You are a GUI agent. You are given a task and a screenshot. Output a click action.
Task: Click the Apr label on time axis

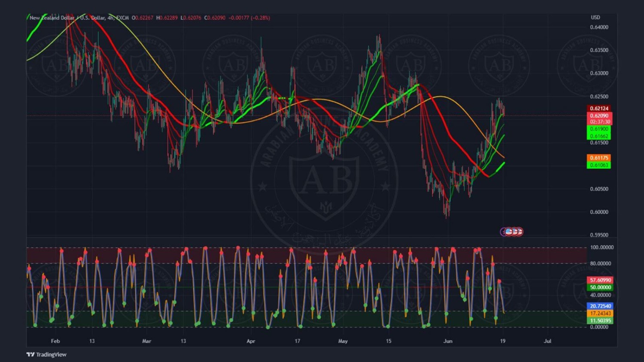pos(251,341)
